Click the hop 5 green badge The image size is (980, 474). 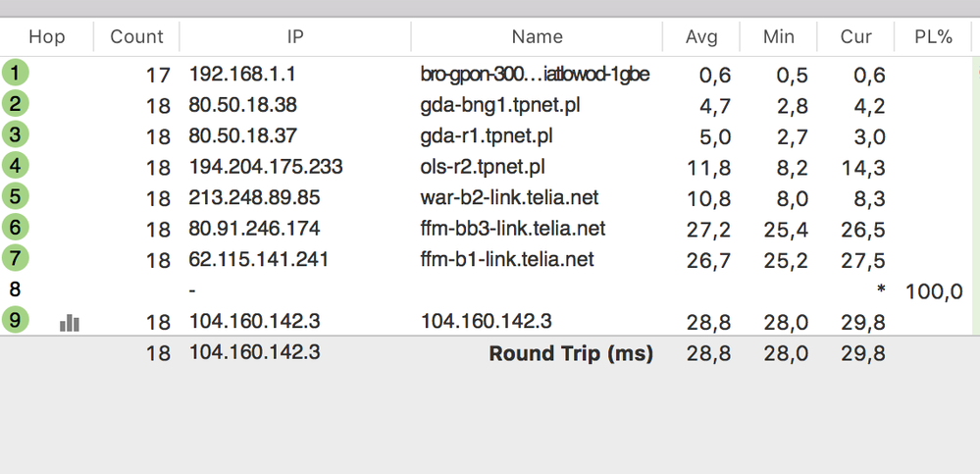16,196
